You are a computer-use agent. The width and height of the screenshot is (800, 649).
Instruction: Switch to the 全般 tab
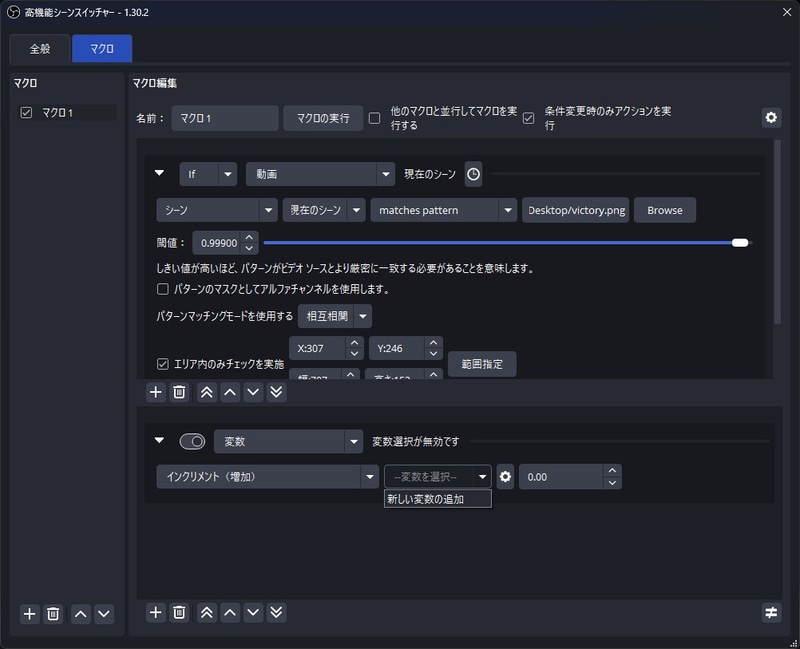click(40, 49)
